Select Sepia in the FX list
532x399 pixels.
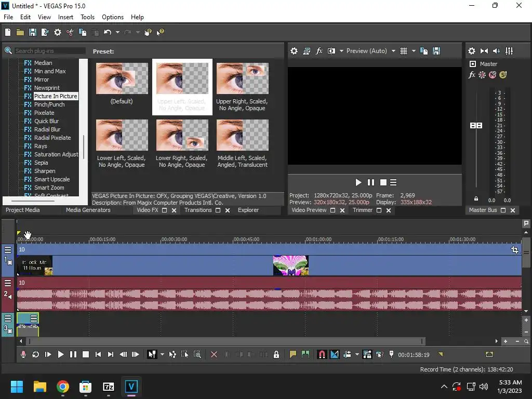[41, 163]
